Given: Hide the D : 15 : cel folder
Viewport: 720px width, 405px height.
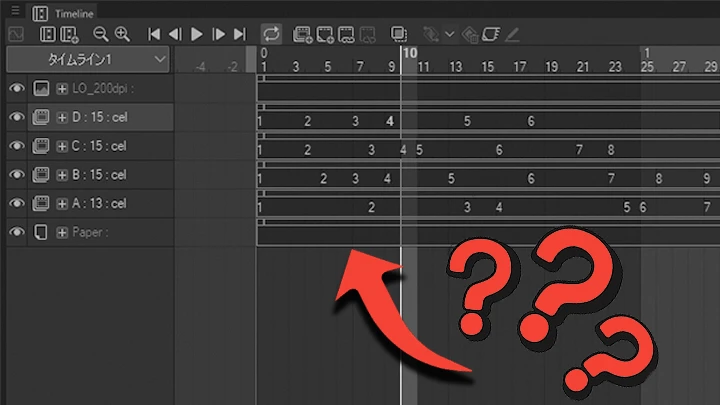Looking at the screenshot, I should 17,117.
